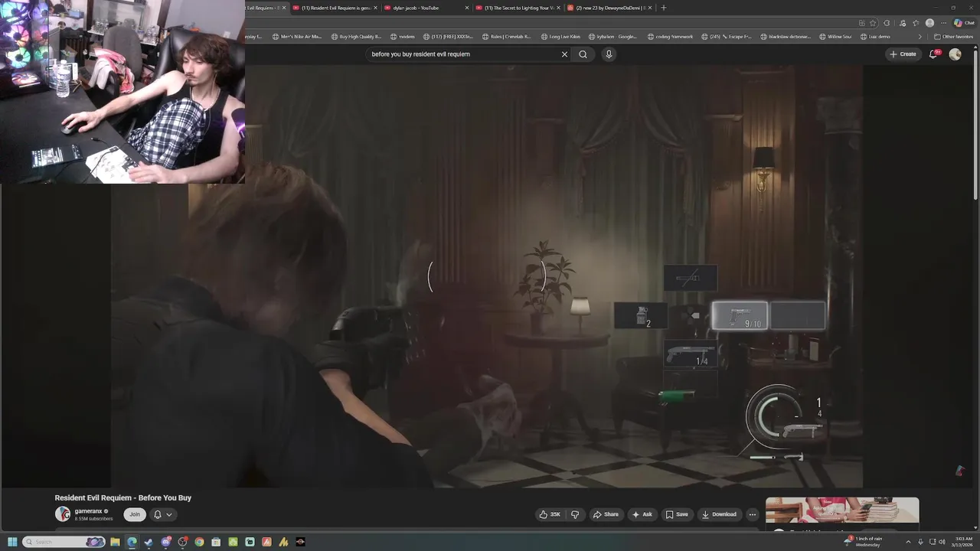Image resolution: width=980 pixels, height=551 pixels.
Task: Click the Ask button under the video
Action: [642, 514]
